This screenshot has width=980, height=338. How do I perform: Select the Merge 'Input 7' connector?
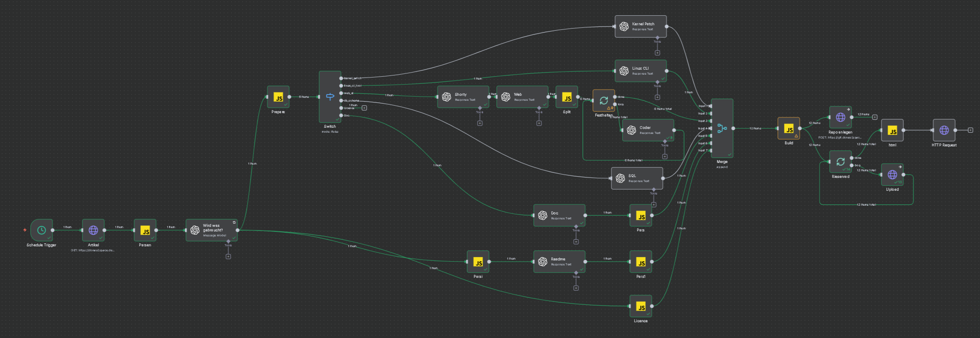point(711,151)
